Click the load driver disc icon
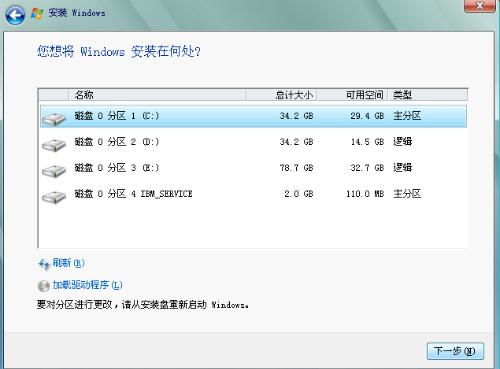500x369 pixels. point(44,286)
